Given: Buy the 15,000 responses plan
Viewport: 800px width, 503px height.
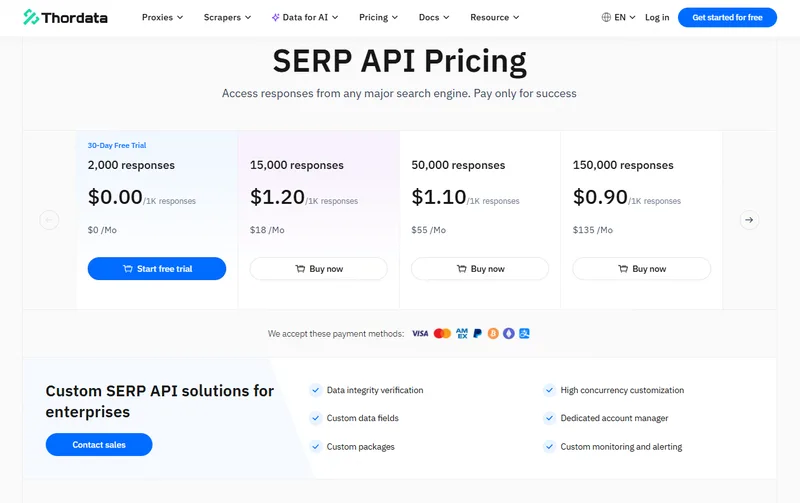Looking at the screenshot, I should click(318, 269).
